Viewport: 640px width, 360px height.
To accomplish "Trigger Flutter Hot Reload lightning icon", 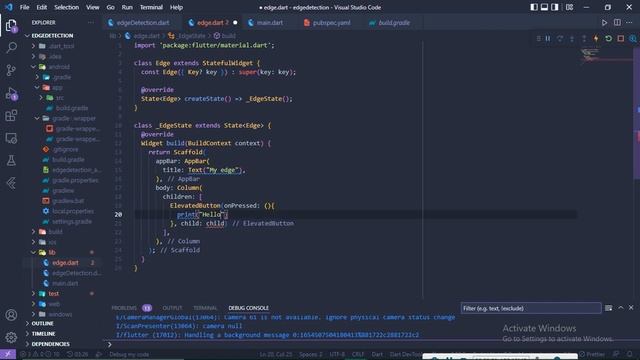I will point(596,38).
